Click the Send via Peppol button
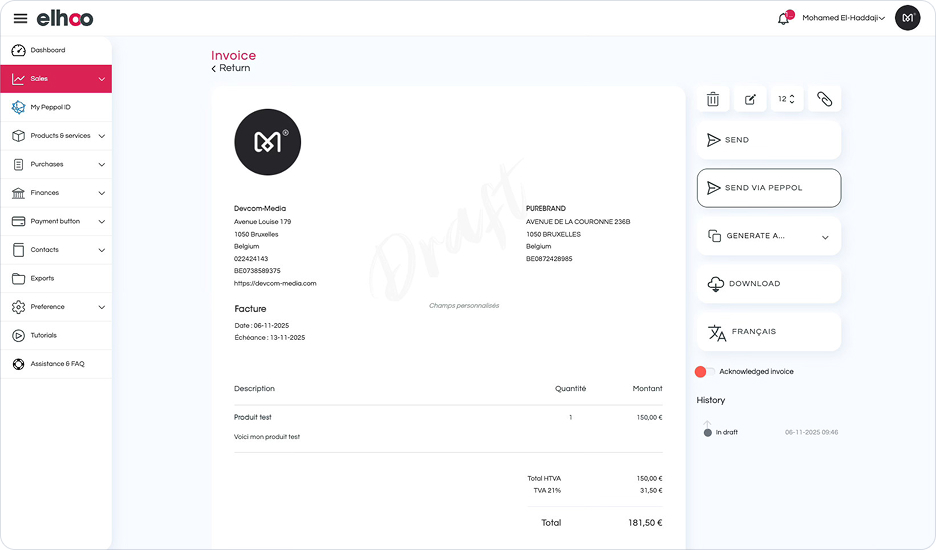936x550 pixels. click(x=768, y=188)
